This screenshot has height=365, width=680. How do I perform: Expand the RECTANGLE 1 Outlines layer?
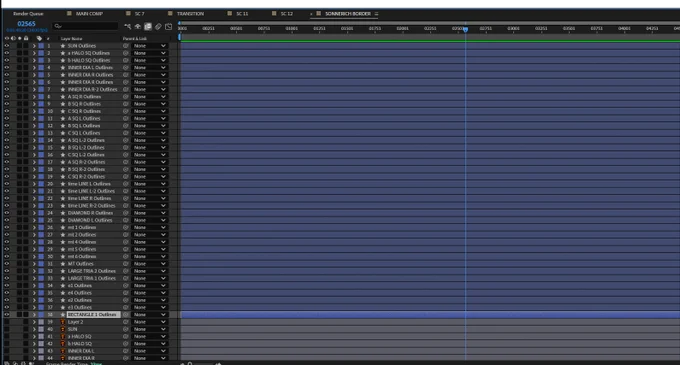point(34,314)
